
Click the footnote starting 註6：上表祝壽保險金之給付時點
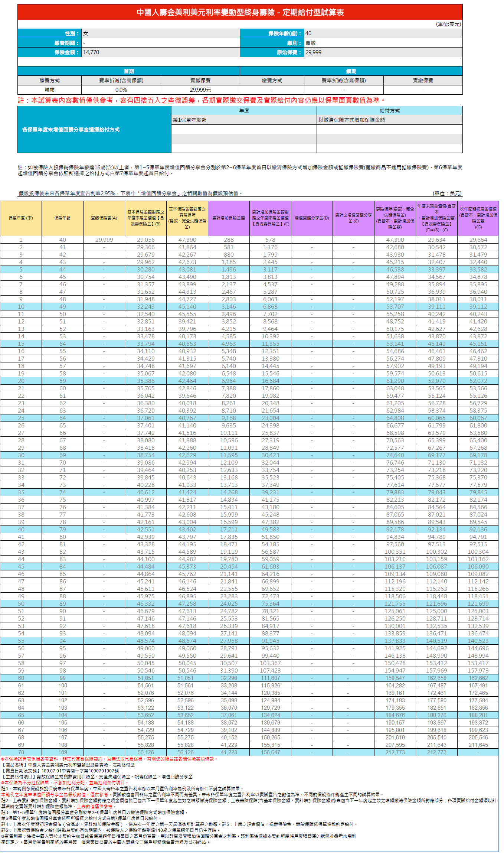click(x=111, y=830)
